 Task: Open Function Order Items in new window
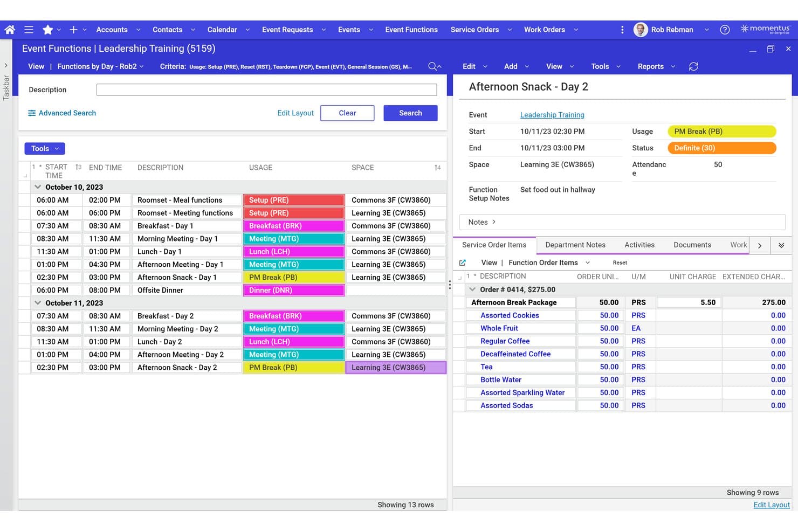[x=462, y=262]
